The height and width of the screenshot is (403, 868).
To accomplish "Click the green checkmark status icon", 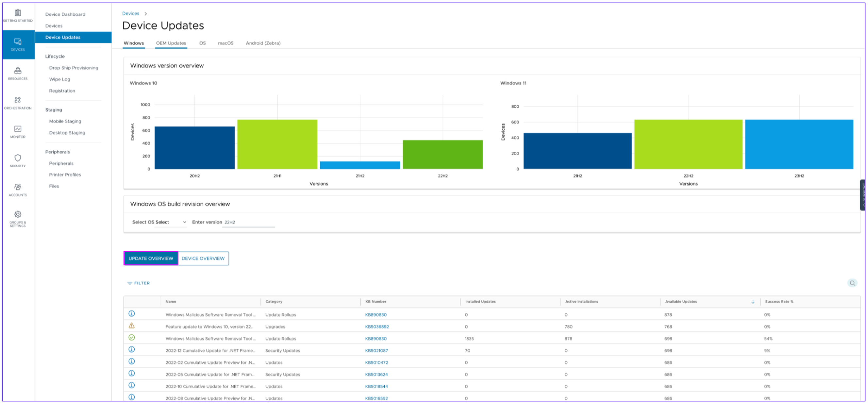I will 132,338.
